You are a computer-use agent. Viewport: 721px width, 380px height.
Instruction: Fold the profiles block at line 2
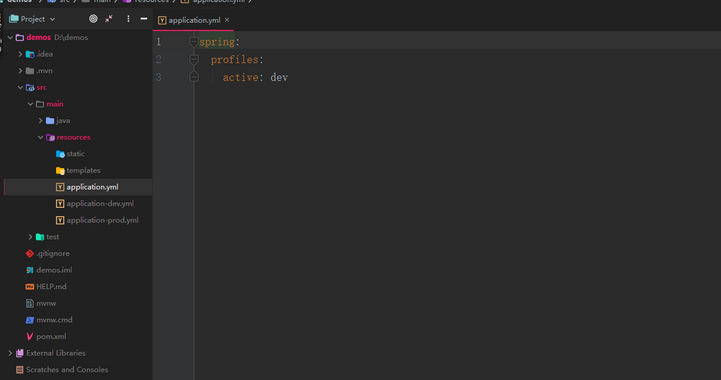[194, 59]
